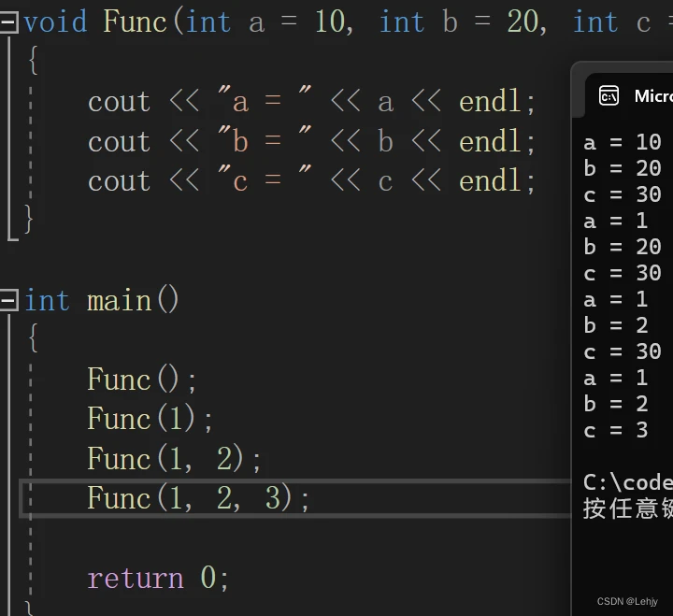Image resolution: width=673 pixels, height=616 pixels.
Task: Click the default value 20 of parameter b
Action: tap(523, 21)
